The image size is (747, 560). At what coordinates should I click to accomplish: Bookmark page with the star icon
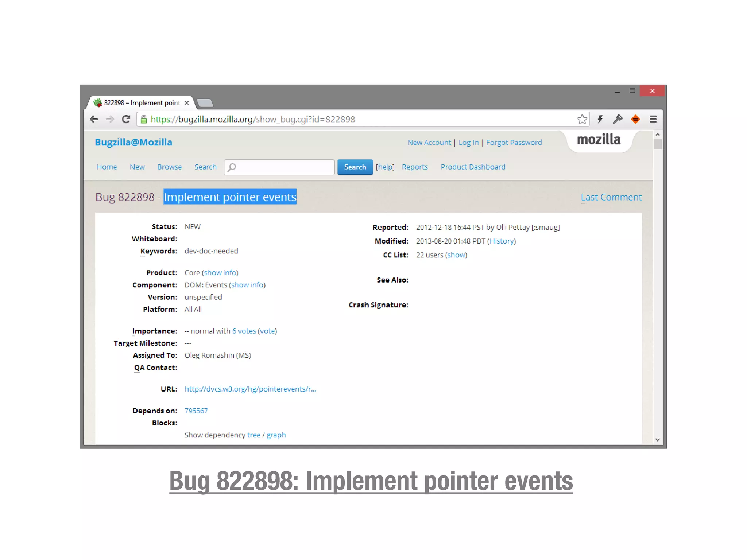click(x=582, y=119)
